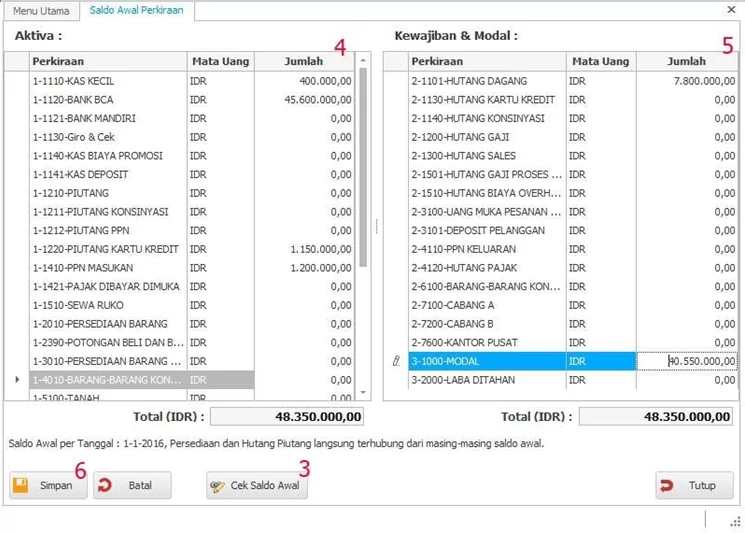The height and width of the screenshot is (533, 745).
Task: Click the Cek Saldo Awal icon
Action: tap(218, 486)
